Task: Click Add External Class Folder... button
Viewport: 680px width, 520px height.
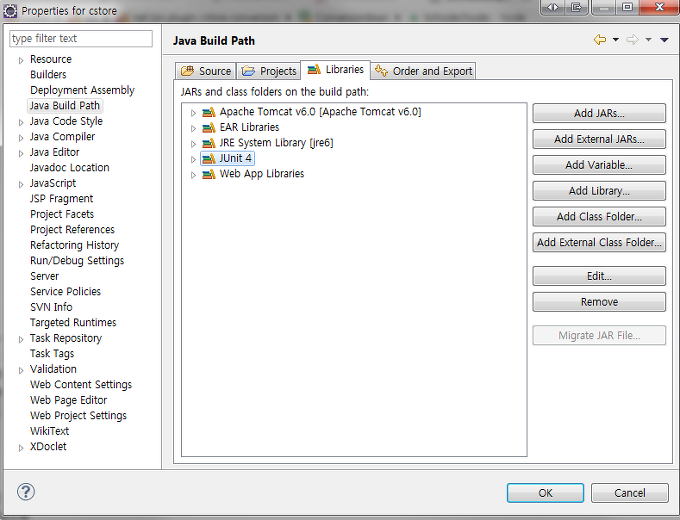Action: pos(599,242)
